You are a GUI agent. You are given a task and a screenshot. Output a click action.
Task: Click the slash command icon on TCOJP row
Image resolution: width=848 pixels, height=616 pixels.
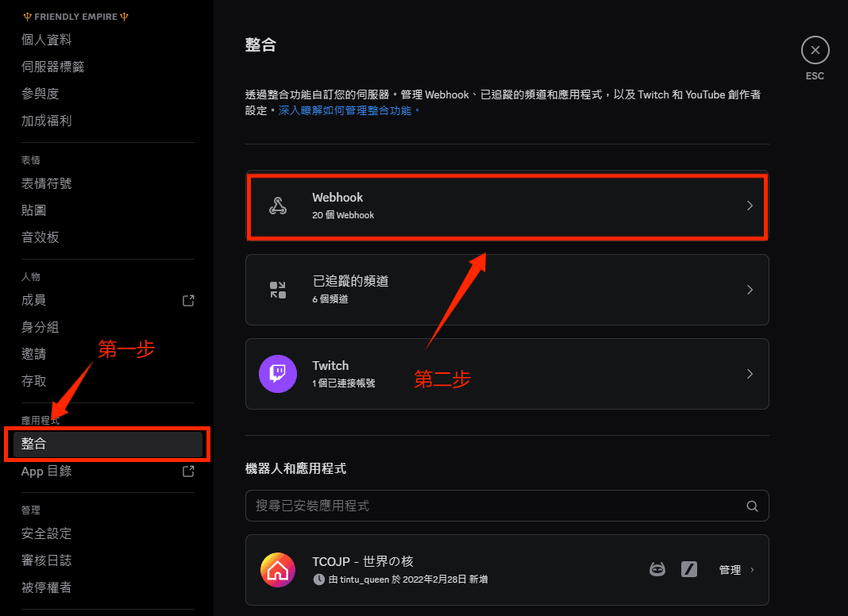[689, 569]
